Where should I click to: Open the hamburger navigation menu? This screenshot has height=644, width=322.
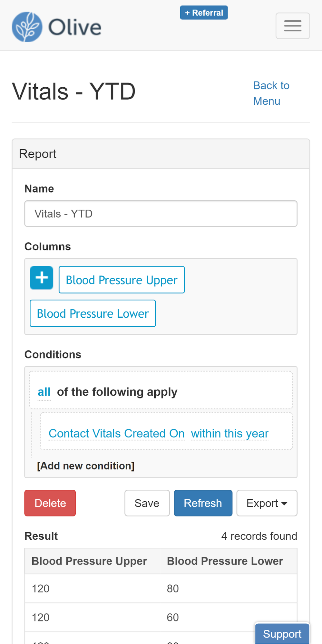pyautogui.click(x=292, y=26)
